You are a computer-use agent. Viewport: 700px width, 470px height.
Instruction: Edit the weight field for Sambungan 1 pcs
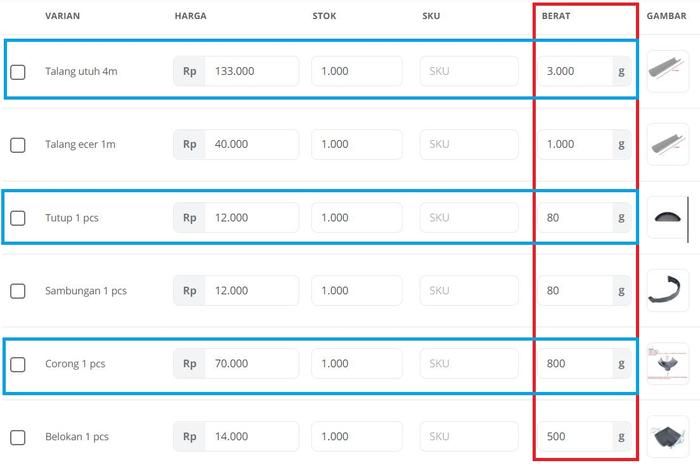(574, 291)
